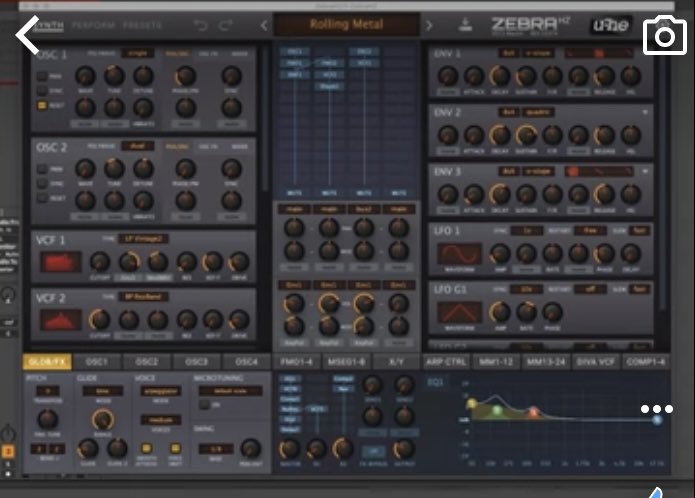
Task: Click the FINE TUNE knob
Action: [47, 419]
